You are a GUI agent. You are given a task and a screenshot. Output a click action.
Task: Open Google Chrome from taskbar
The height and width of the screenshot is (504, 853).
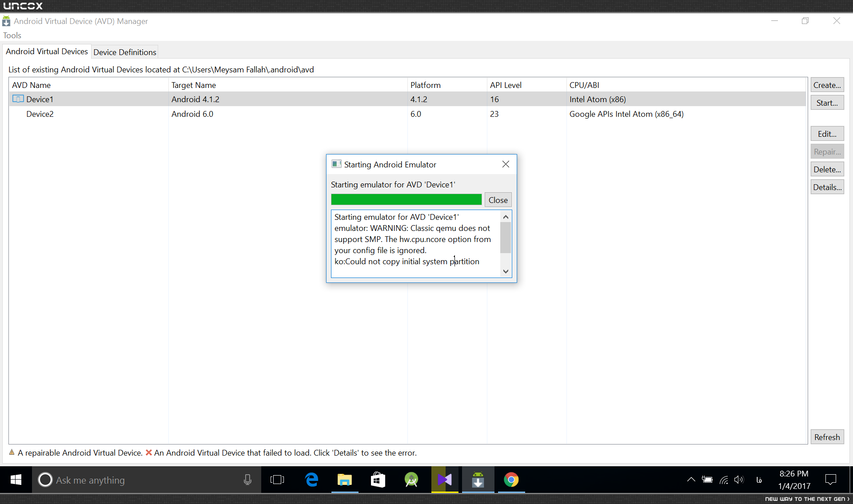511,480
